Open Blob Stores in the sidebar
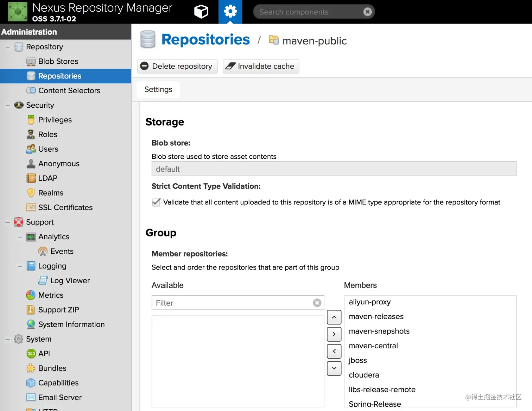Image resolution: width=532 pixels, height=411 pixels. [x=58, y=61]
